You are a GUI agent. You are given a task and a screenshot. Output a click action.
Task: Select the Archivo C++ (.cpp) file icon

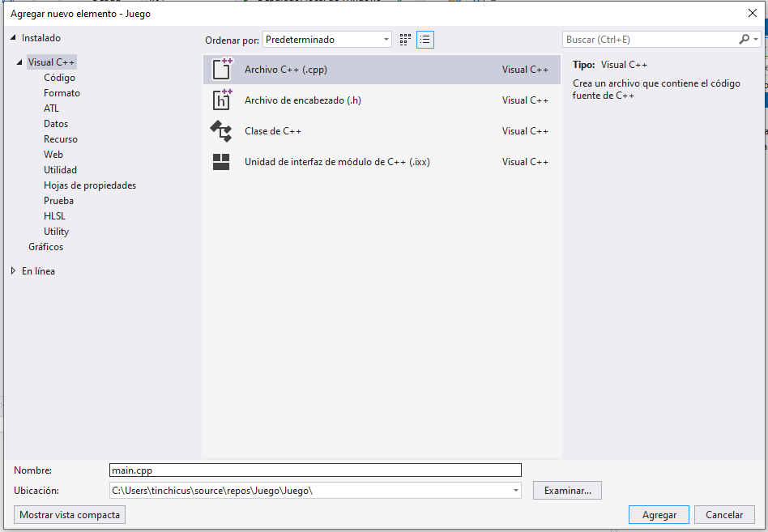pyautogui.click(x=221, y=70)
